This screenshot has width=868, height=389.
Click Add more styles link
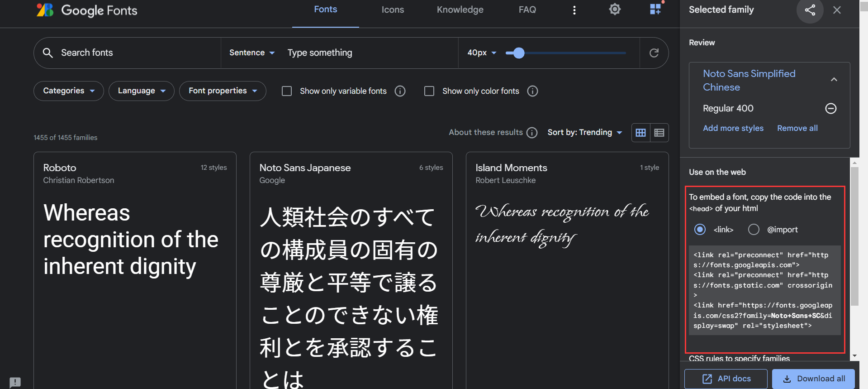(733, 128)
